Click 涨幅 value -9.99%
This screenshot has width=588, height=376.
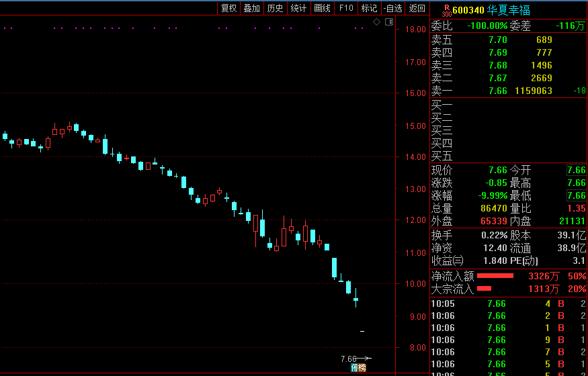pyautogui.click(x=493, y=195)
